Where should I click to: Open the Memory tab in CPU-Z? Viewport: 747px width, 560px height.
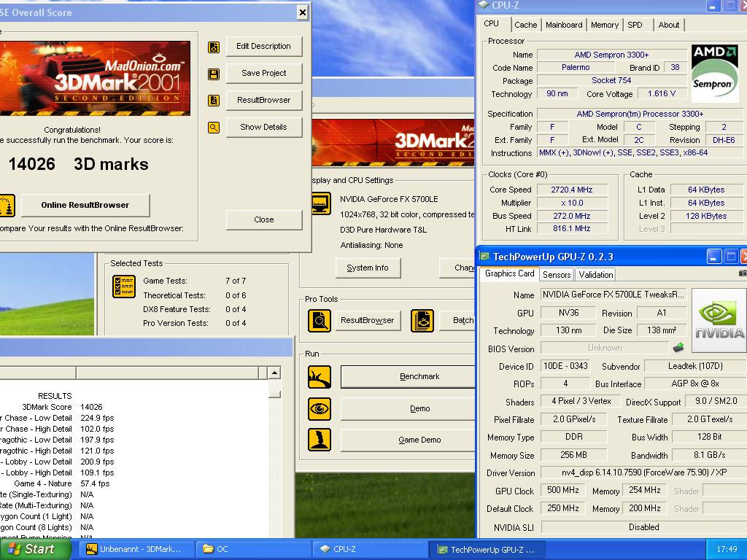(605, 25)
